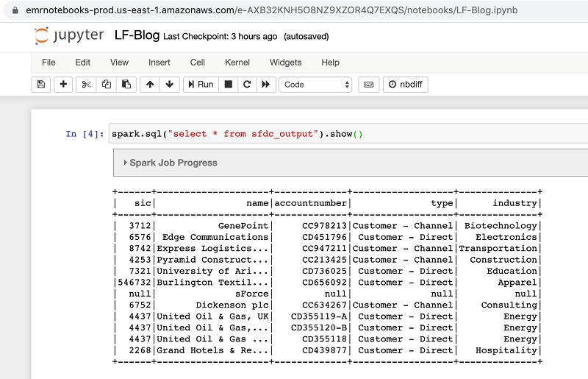Click the browser URL address field
This screenshot has width=588, height=379.
pos(271,10)
